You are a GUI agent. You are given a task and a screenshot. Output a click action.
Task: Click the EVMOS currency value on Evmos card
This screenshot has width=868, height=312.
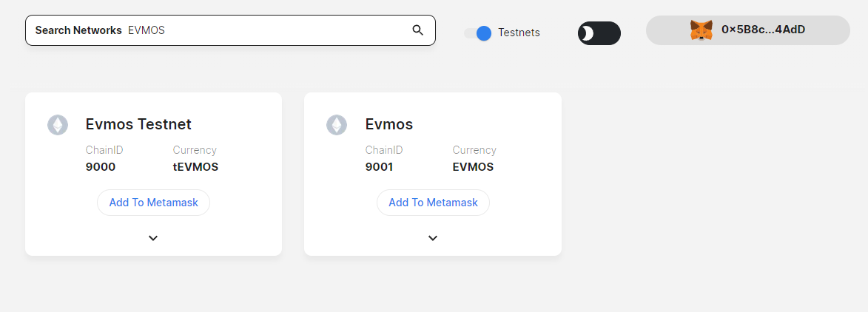[x=473, y=167]
